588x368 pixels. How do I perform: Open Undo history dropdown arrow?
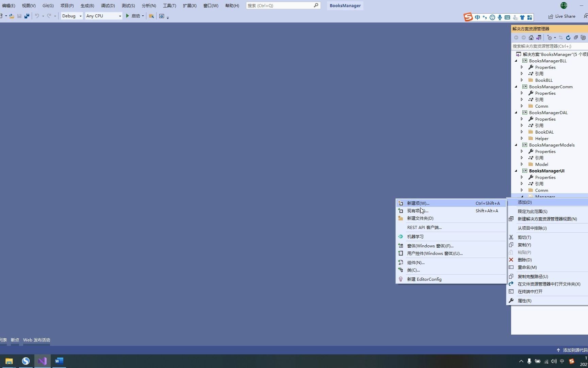[x=43, y=16]
